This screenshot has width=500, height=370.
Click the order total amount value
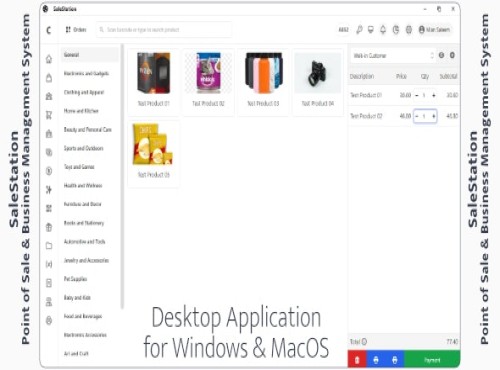click(x=452, y=342)
